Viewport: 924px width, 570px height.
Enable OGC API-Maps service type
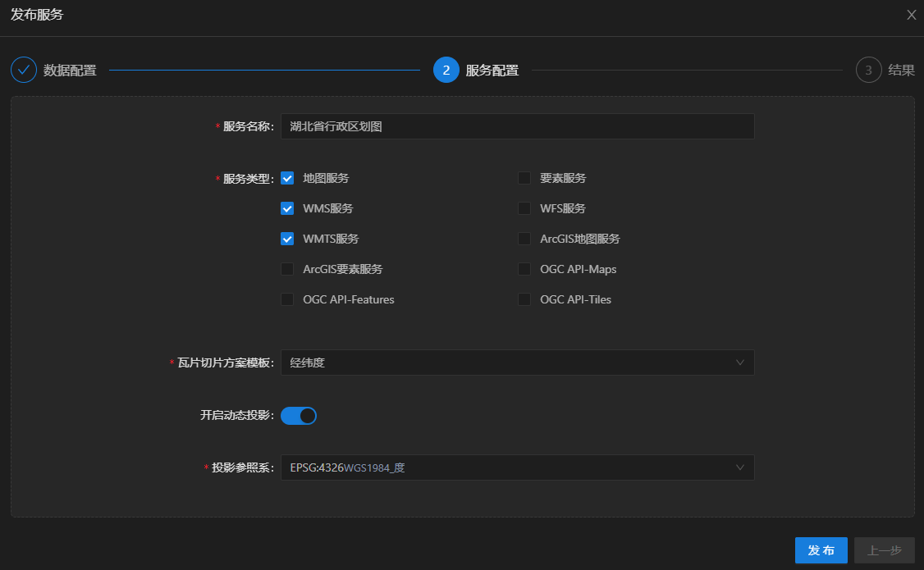(x=524, y=269)
